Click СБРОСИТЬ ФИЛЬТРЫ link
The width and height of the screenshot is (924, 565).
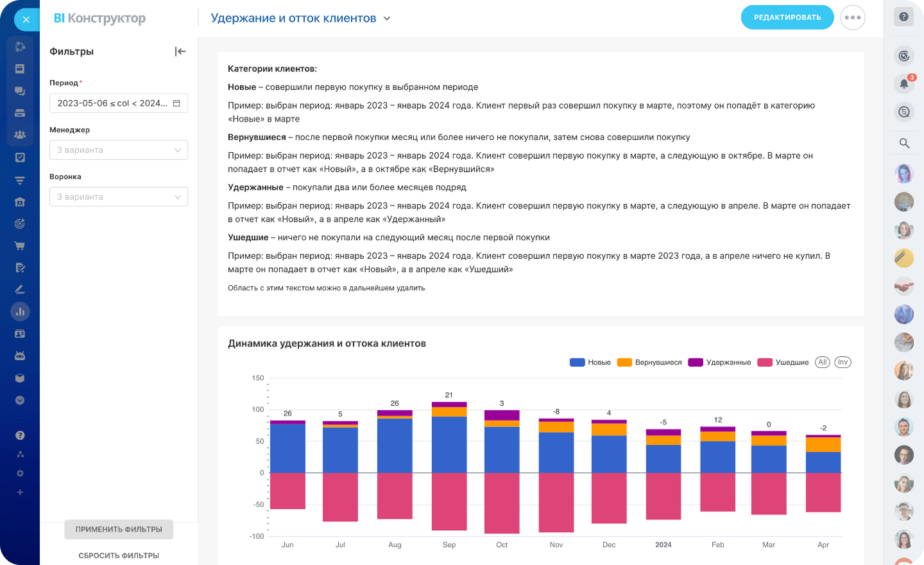(119, 555)
